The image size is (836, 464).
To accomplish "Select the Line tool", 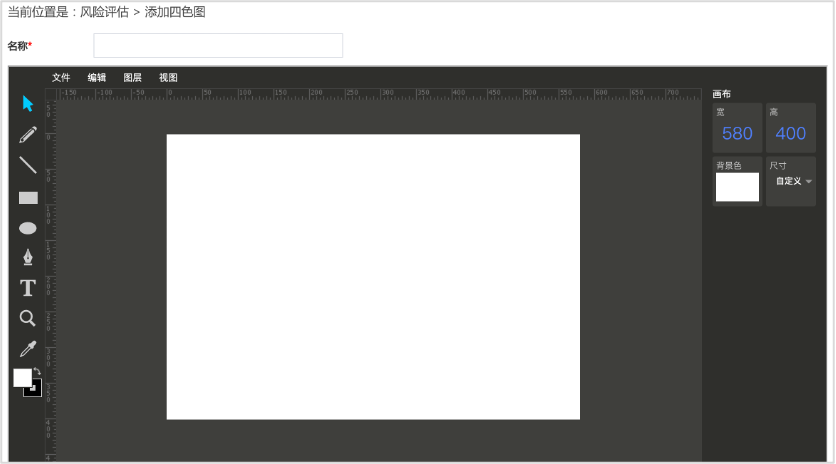I will pyautogui.click(x=28, y=165).
